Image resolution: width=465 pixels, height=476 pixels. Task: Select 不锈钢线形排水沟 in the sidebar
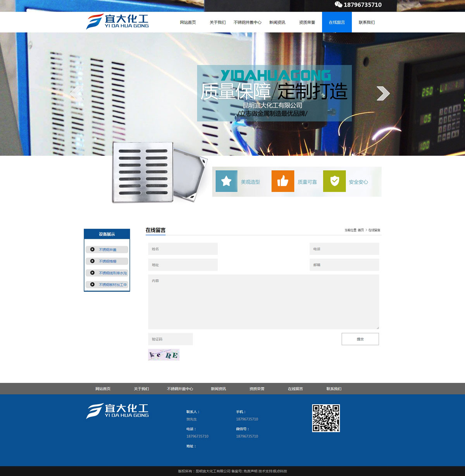(x=112, y=273)
